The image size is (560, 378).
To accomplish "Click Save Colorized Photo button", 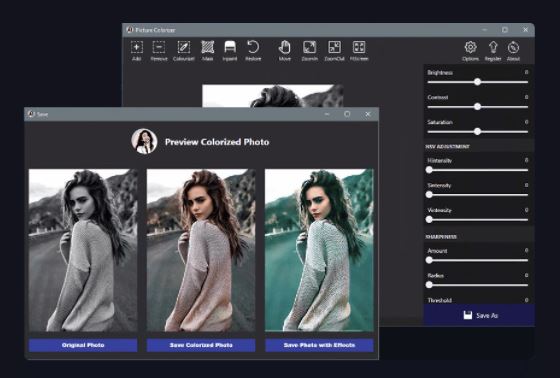I will [x=201, y=345].
